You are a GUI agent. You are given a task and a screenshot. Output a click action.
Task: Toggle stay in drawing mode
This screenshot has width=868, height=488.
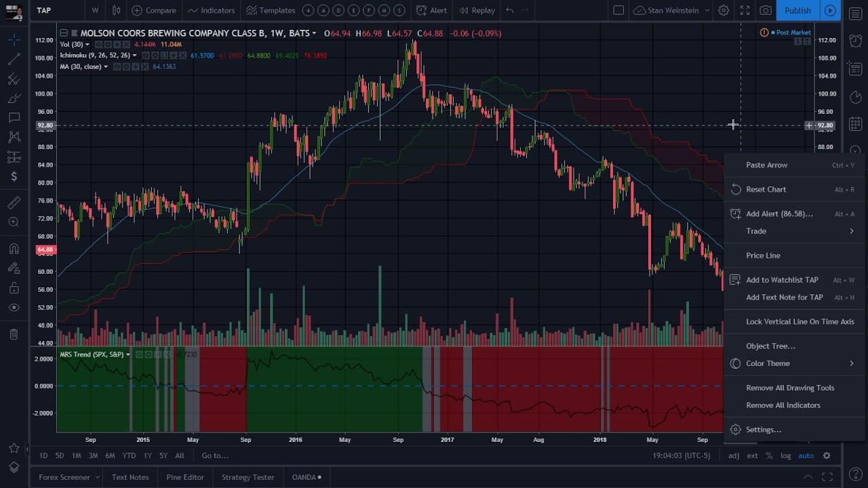[x=14, y=268]
